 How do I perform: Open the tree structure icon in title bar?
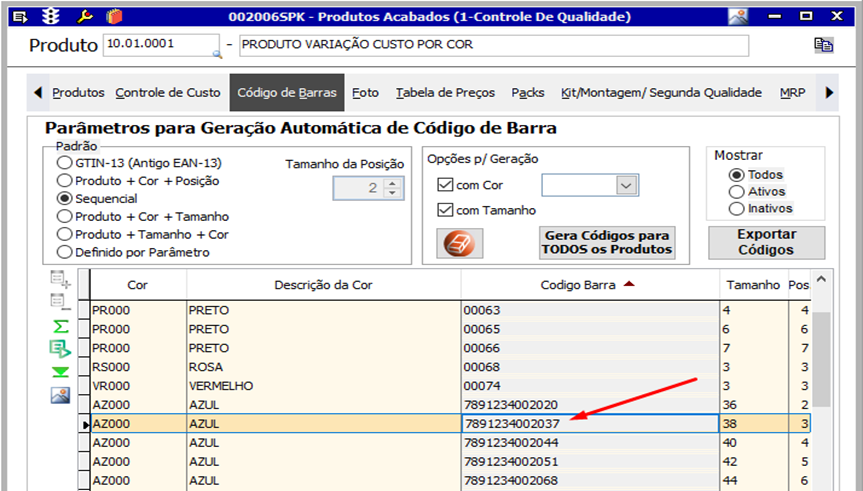pyautogui.click(x=51, y=17)
